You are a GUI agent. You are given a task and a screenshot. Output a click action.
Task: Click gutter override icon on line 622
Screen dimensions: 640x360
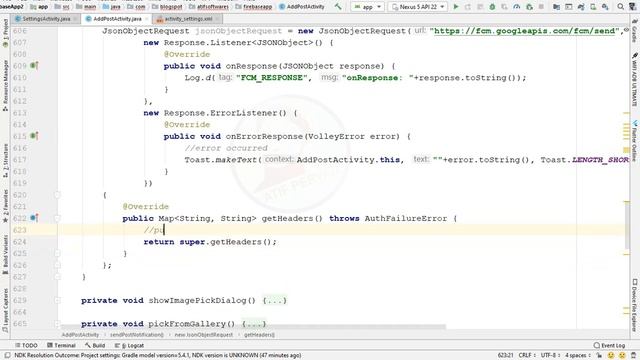(x=34, y=218)
